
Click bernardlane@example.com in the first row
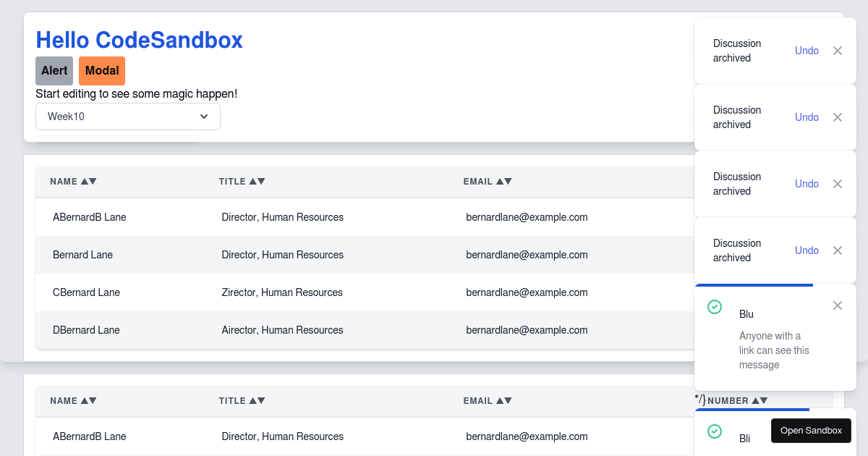point(527,217)
